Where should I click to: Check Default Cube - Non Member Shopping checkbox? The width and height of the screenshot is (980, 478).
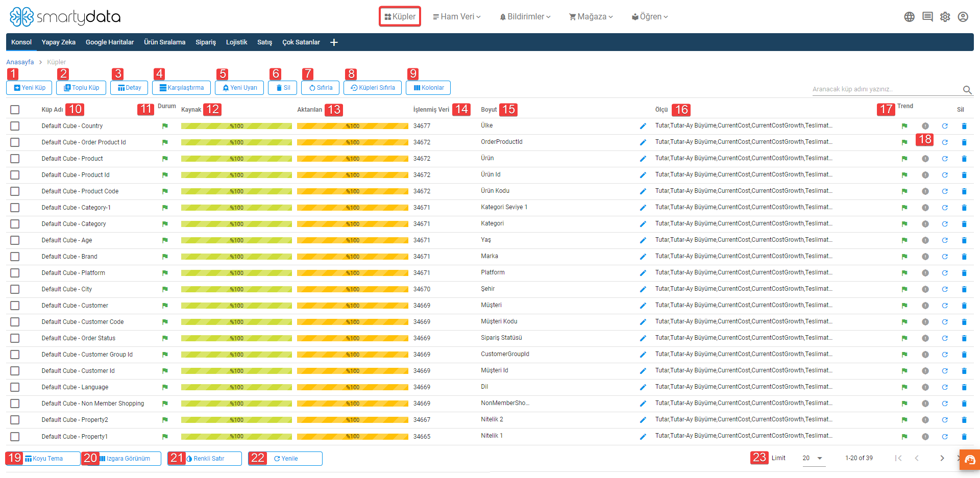click(15, 404)
